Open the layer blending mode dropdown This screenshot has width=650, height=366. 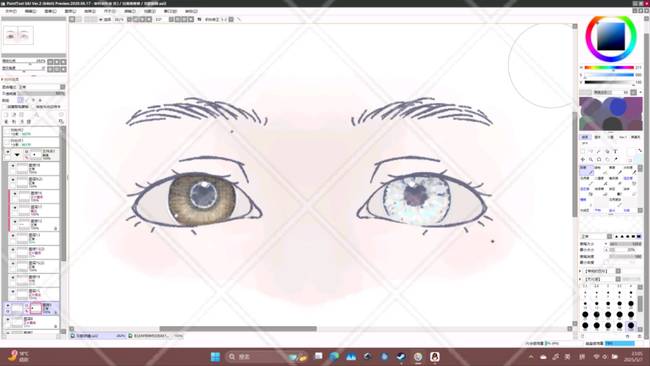pos(41,87)
